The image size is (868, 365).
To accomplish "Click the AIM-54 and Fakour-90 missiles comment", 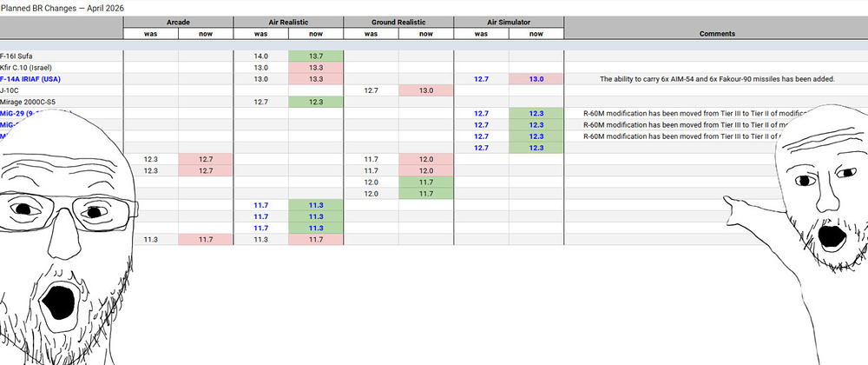I will (x=717, y=79).
